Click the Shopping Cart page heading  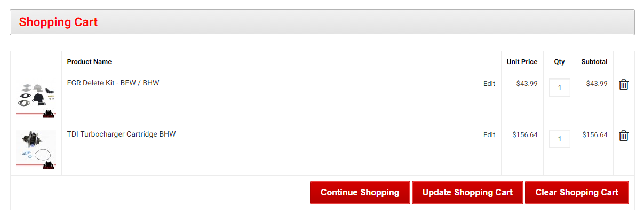pos(58,22)
